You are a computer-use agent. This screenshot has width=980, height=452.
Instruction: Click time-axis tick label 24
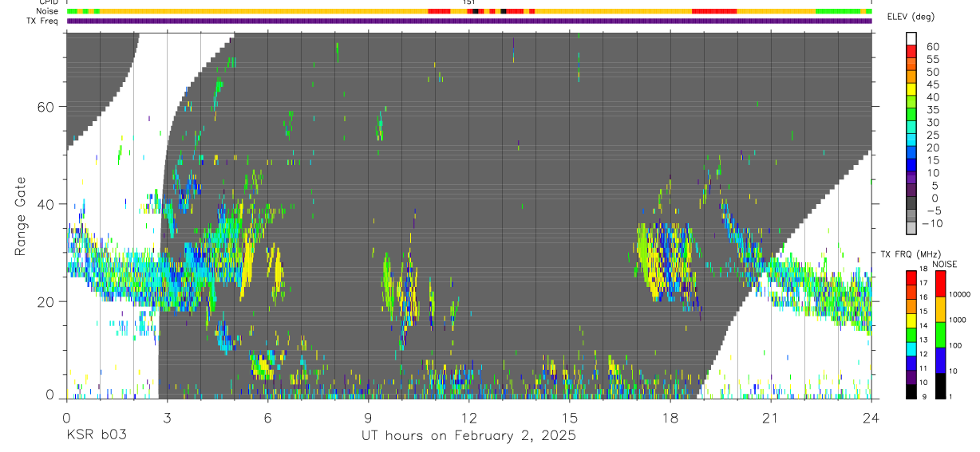click(871, 418)
